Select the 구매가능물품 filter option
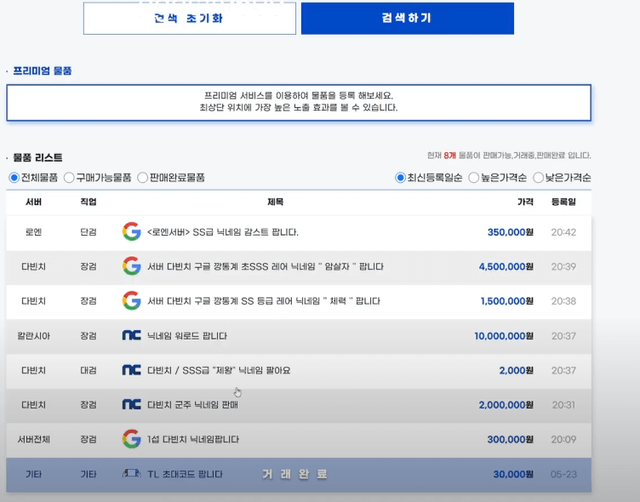The height and width of the screenshot is (502, 640). [69, 177]
